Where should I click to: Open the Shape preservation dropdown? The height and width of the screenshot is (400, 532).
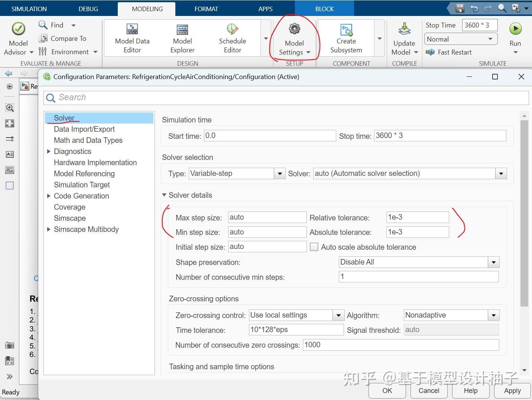pyautogui.click(x=493, y=262)
